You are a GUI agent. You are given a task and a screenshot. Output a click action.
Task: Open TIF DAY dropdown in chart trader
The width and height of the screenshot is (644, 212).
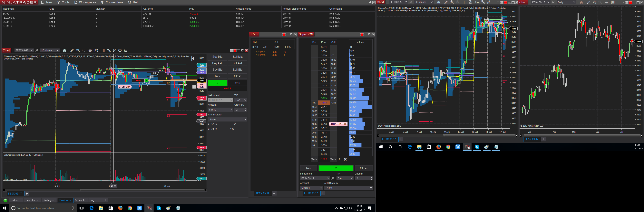(241, 100)
